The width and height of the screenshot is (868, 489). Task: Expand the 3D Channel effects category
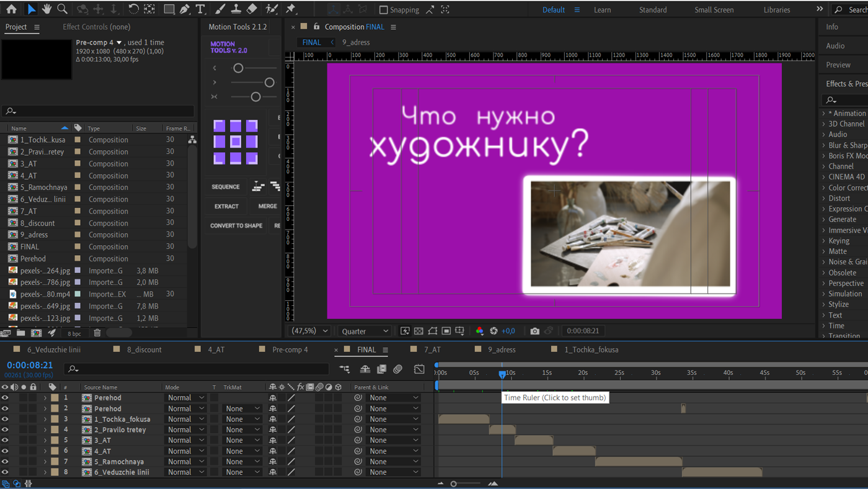(823, 124)
